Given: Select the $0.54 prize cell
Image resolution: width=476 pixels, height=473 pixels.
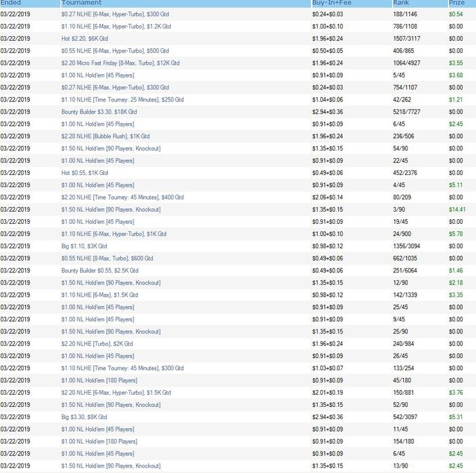Looking at the screenshot, I should 456,14.
